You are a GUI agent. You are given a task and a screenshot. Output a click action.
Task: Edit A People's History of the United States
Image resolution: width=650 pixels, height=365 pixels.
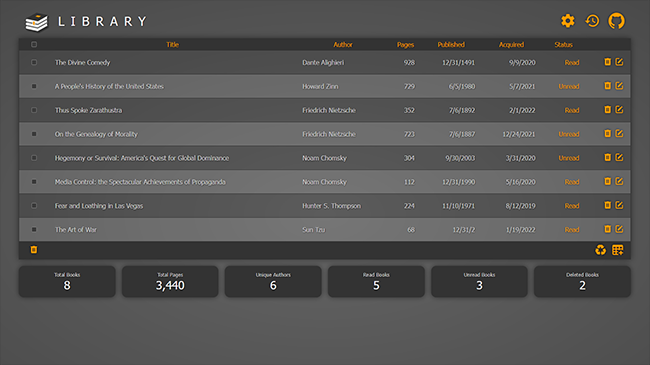[x=619, y=86]
